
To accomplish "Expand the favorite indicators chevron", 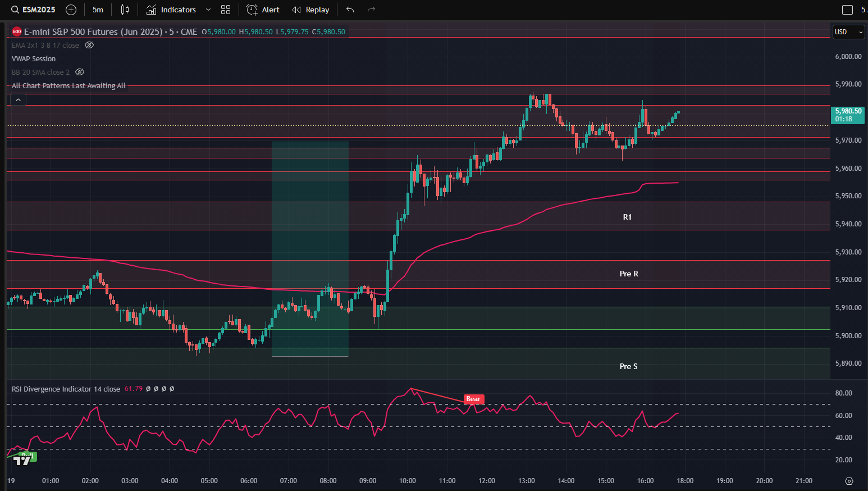I will (208, 10).
